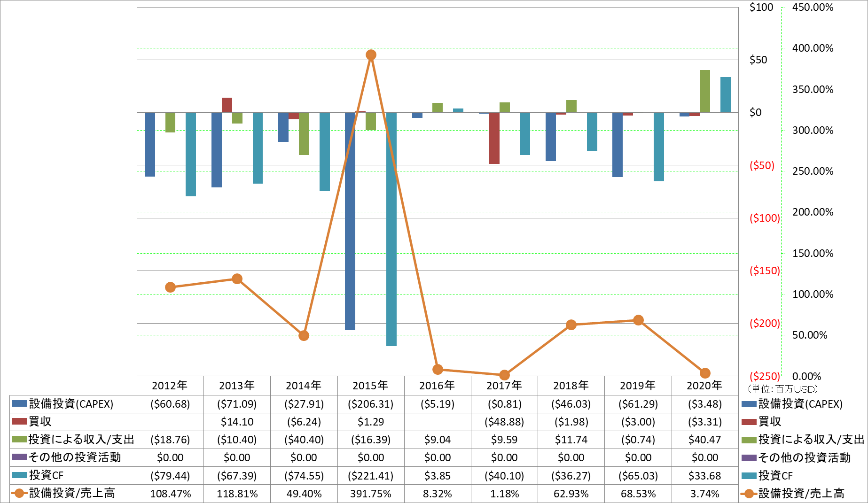This screenshot has width=868, height=503.
Task: Select the ($79.44) investing CF cell
Action: click(170, 476)
